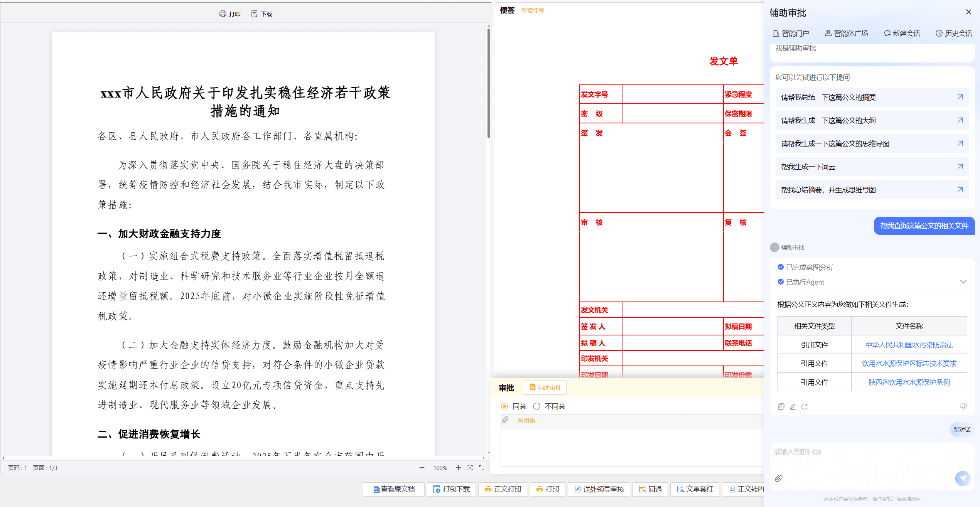The height and width of the screenshot is (507, 980).
Task: Select the 同意 radio button
Action: (x=504, y=406)
